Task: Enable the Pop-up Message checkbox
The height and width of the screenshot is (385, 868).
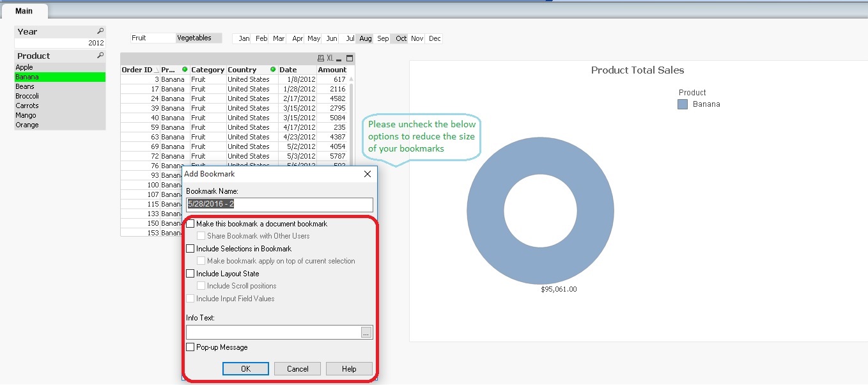Action: pyautogui.click(x=190, y=347)
